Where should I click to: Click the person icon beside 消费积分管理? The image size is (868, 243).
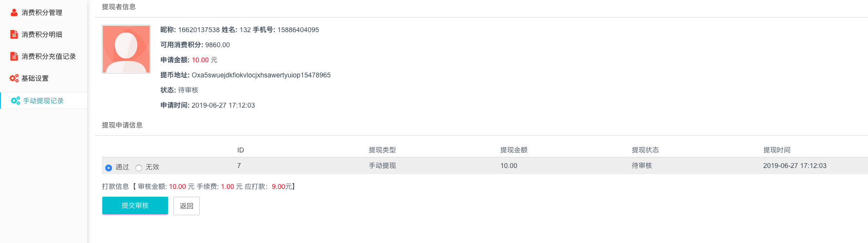point(14,13)
